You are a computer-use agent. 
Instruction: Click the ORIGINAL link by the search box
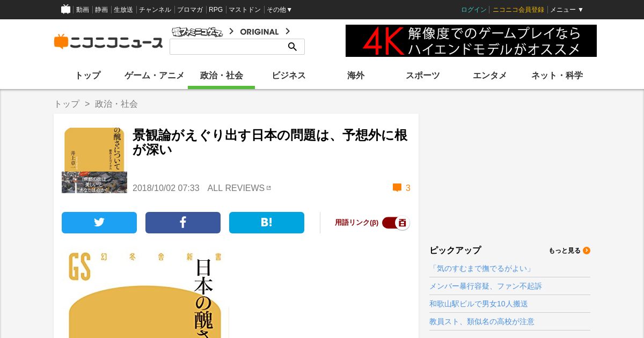[x=259, y=32]
